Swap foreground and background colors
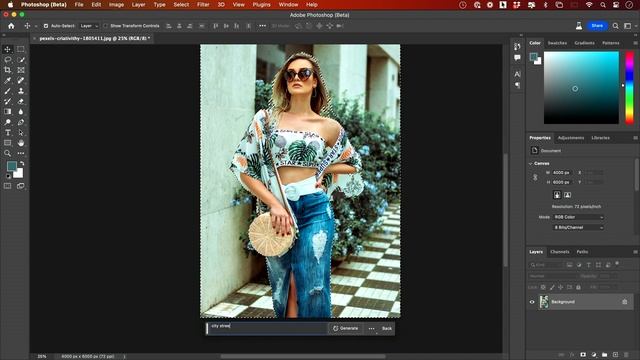Viewport: 640px width, 360px height. coord(22,163)
